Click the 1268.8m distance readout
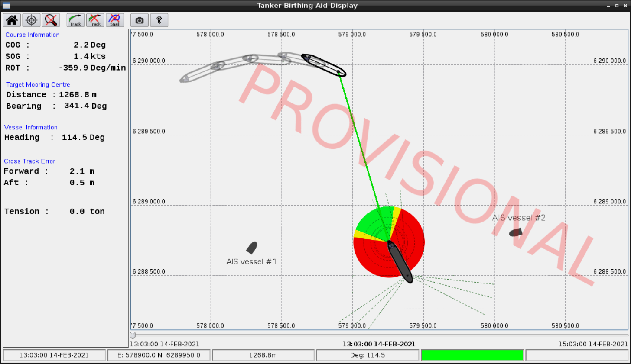Viewport: 631px width, 364px height. 263,355
